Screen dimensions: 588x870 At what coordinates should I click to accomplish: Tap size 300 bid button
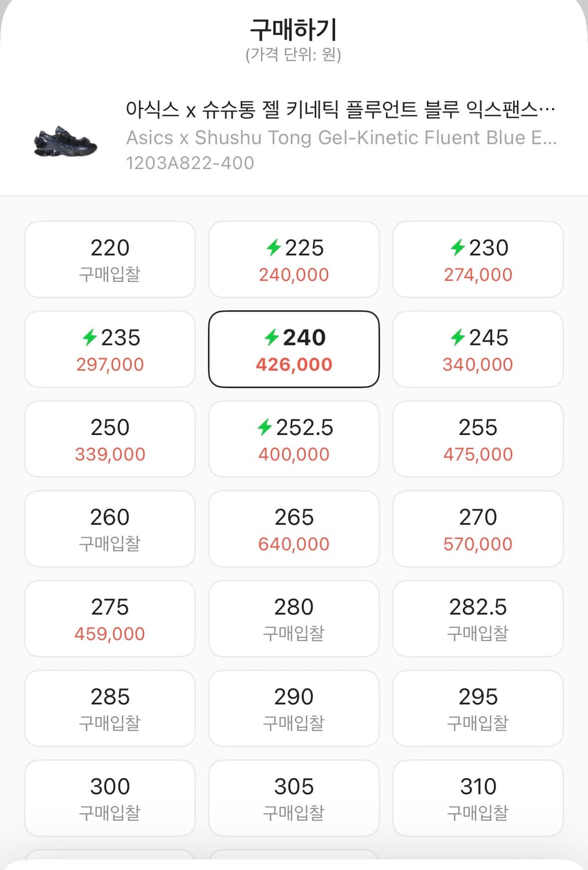tap(110, 798)
